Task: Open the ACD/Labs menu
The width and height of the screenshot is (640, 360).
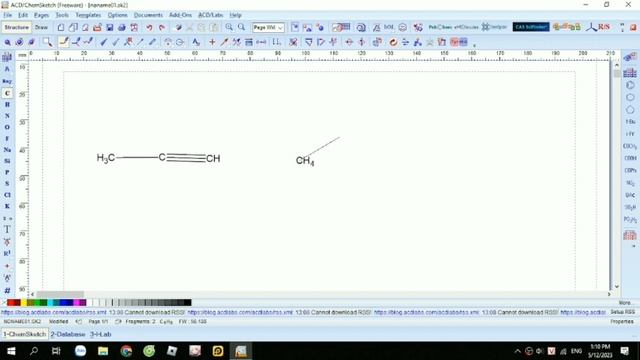Action: 211,15
